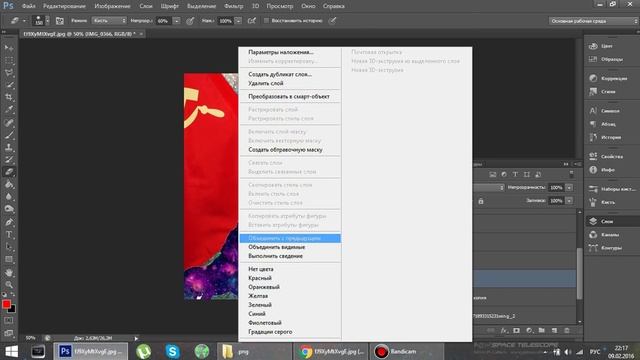The width and height of the screenshot is (640, 360).
Task: Enable the Восстановить историю checkbox
Action: (x=266, y=20)
